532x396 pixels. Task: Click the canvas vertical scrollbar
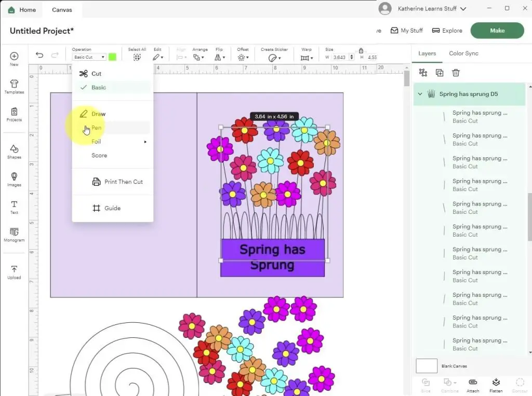point(407,78)
